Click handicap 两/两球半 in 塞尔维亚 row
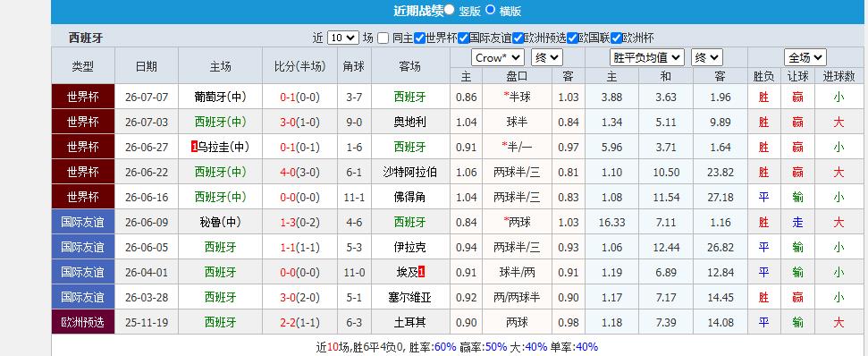This screenshot has width=868, height=356. (517, 297)
